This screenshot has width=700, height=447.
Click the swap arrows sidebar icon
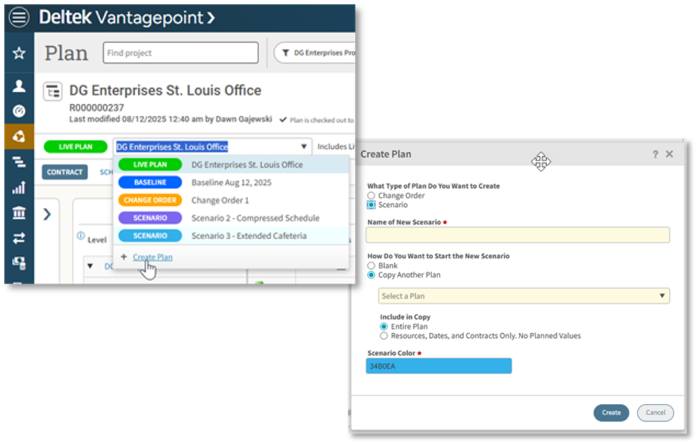coord(19,238)
